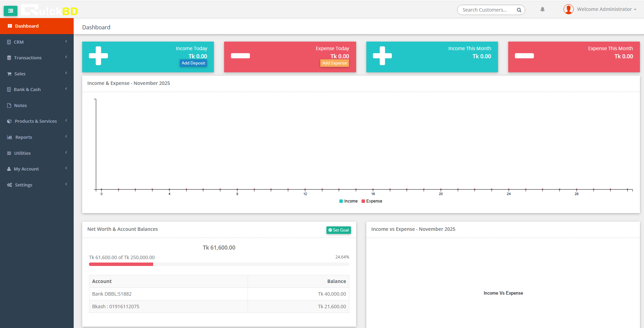The height and width of the screenshot is (328, 644).
Task: Click the search magnifier icon
Action: pyautogui.click(x=519, y=10)
